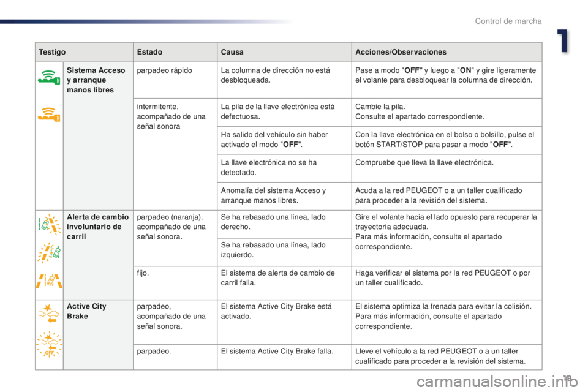Click the right-side lane departure icon
Viewport: 588px width, 392px height.
(x=49, y=225)
